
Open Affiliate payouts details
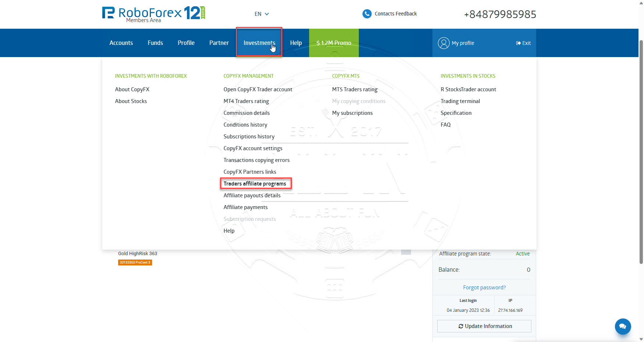click(x=252, y=195)
